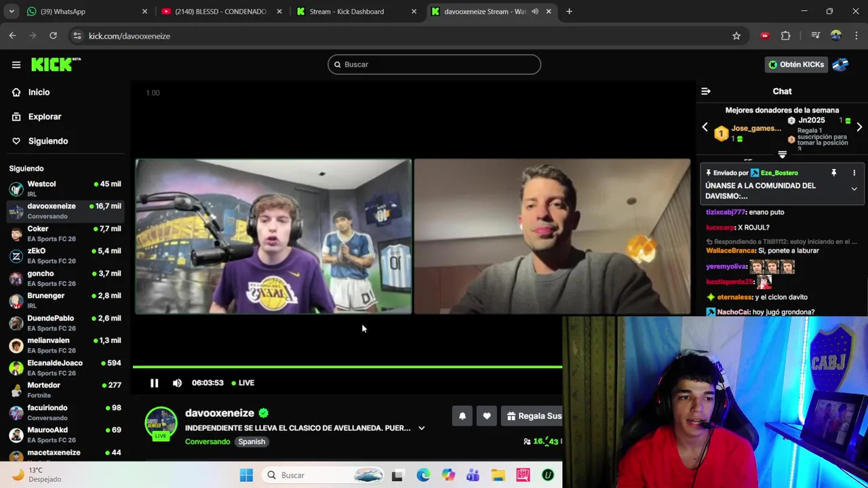Click the Regala Sus gift subscriptions button

[x=532, y=416]
